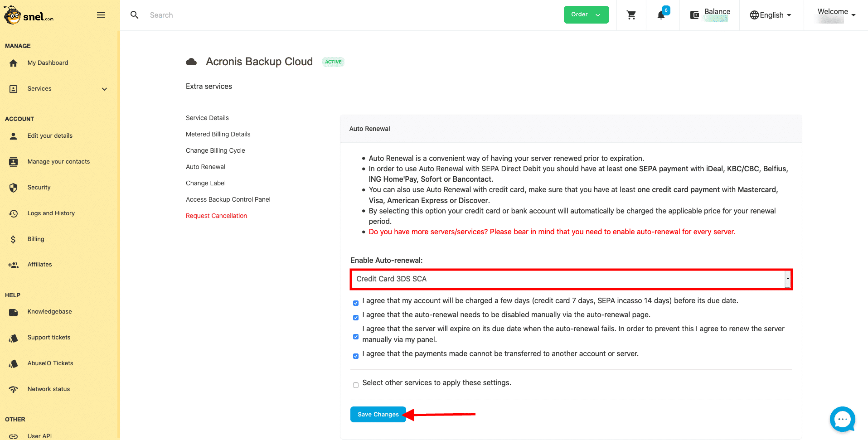The height and width of the screenshot is (440, 868).
Task: Open User API page
Action: pyautogui.click(x=39, y=436)
